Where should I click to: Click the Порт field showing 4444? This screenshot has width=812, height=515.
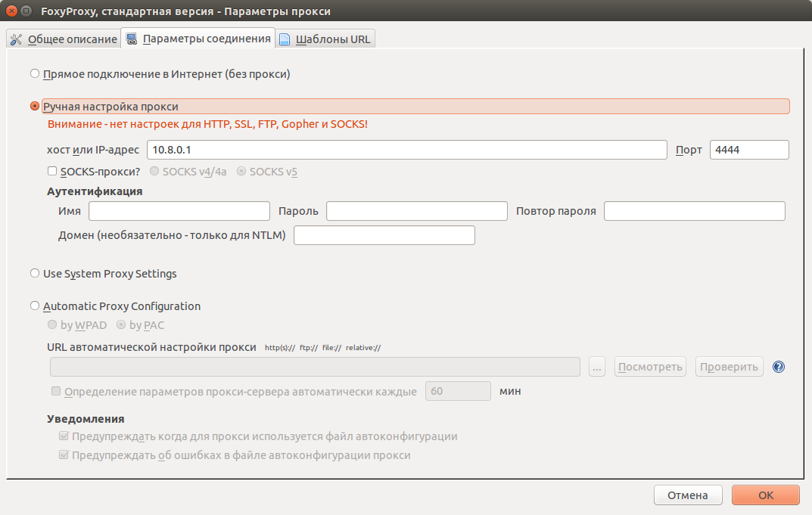749,150
